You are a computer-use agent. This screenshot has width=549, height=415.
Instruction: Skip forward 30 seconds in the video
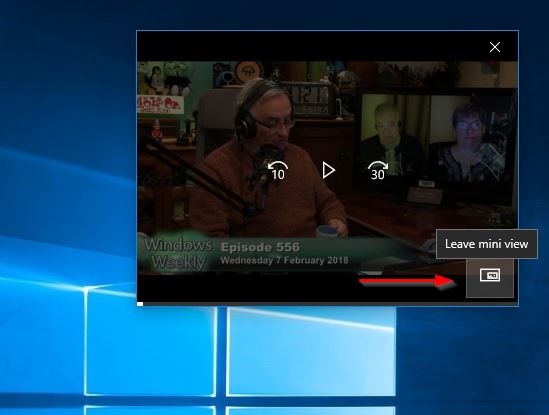(378, 171)
